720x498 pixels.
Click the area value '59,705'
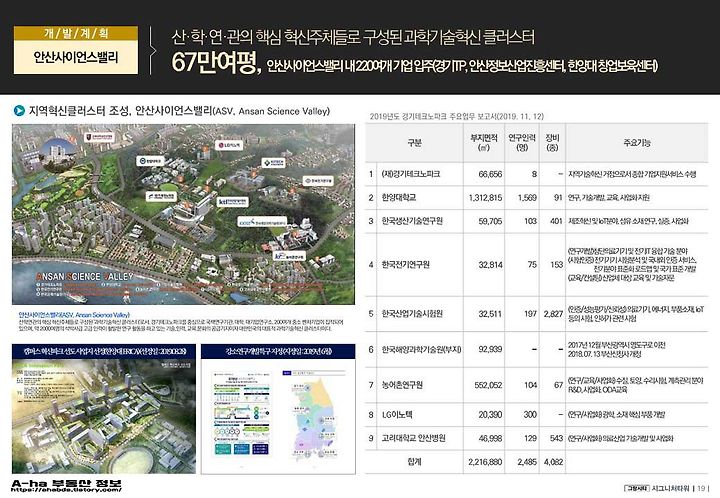(490, 221)
